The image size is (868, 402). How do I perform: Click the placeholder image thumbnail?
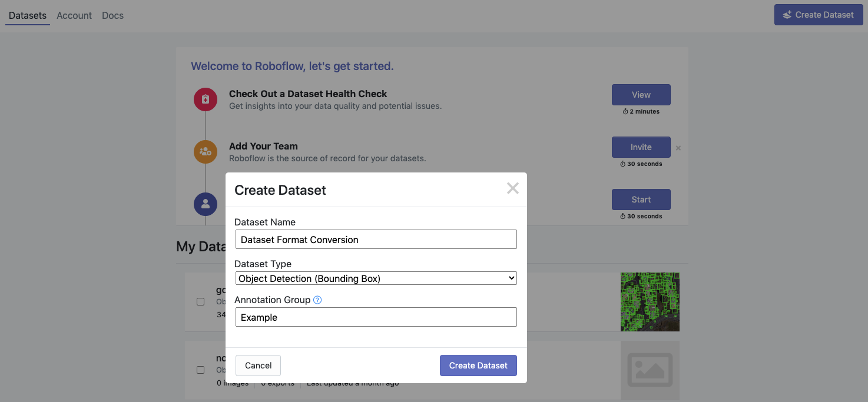click(650, 370)
